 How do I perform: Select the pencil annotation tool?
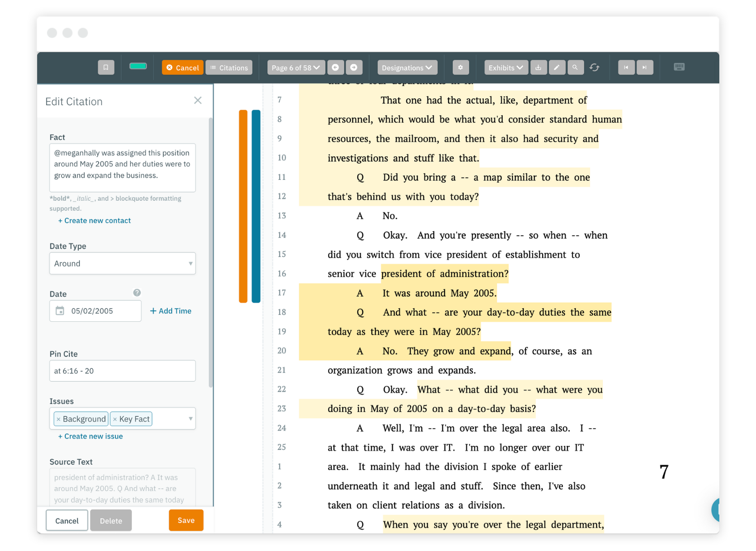[x=557, y=67]
